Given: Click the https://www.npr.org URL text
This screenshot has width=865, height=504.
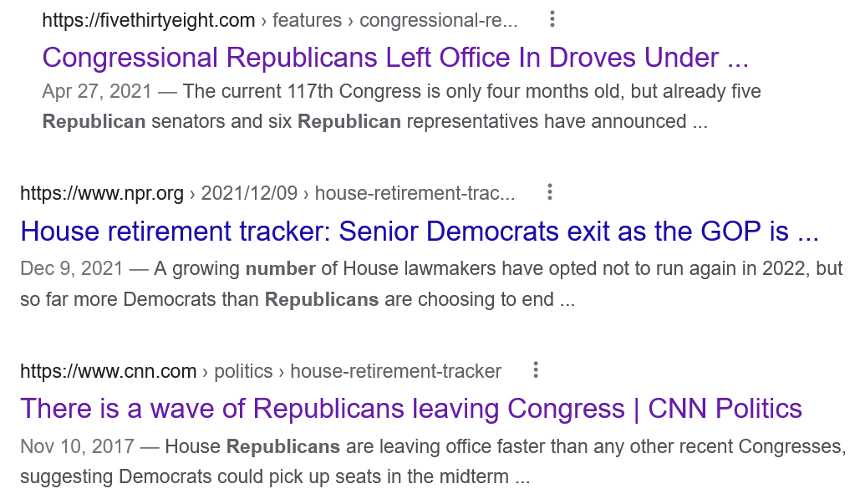Looking at the screenshot, I should pyautogui.click(x=102, y=194).
